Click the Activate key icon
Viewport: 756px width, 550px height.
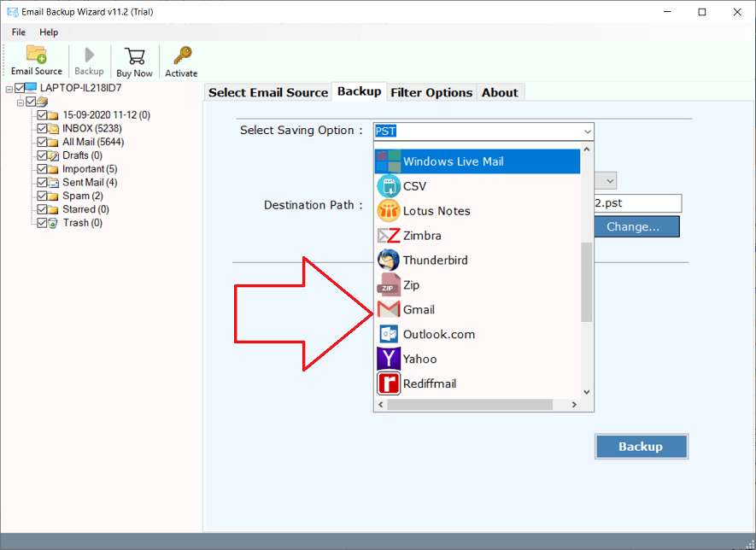[x=182, y=56]
